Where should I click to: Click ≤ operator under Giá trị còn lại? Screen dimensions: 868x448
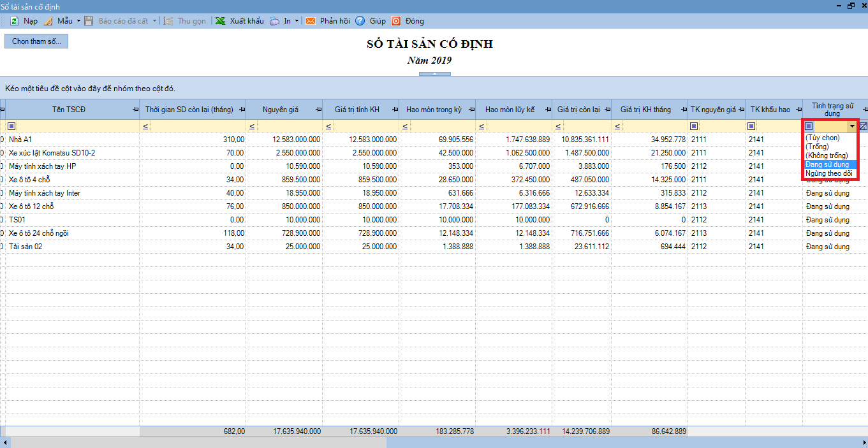click(x=557, y=126)
